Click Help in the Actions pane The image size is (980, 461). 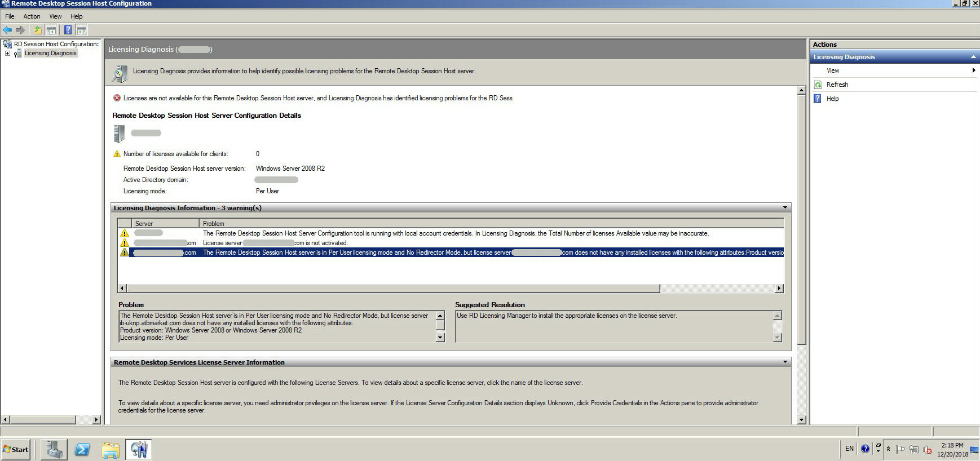click(832, 99)
